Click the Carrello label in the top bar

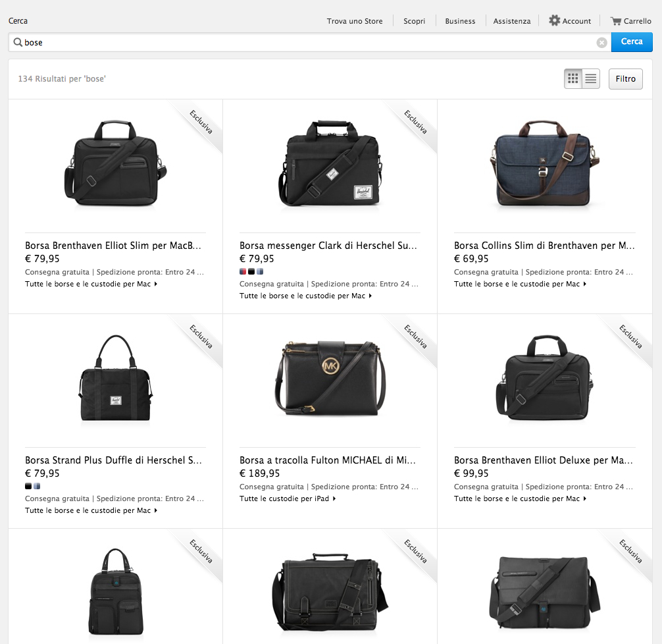pyautogui.click(x=638, y=21)
